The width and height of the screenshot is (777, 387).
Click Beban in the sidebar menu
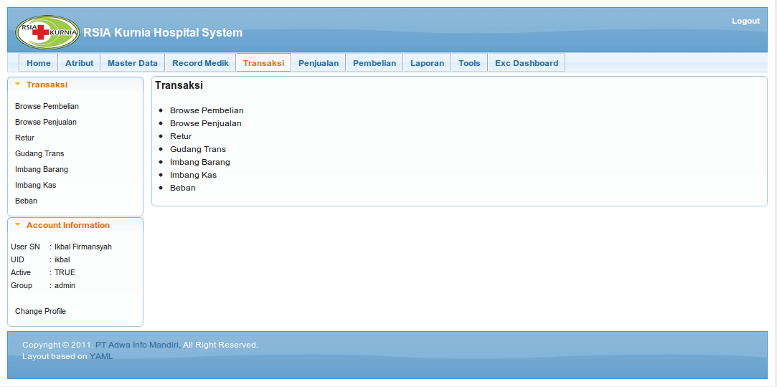point(26,201)
